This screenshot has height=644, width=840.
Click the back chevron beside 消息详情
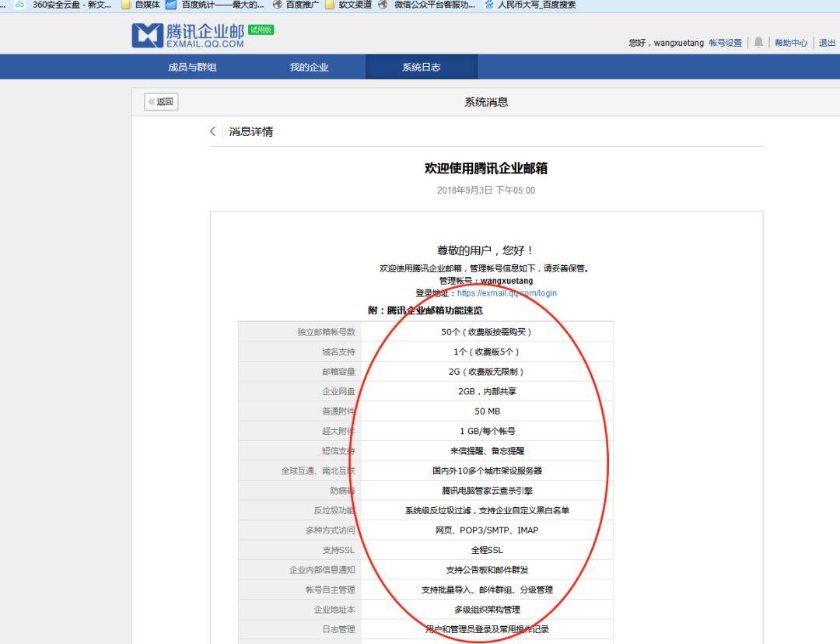pyautogui.click(x=212, y=131)
